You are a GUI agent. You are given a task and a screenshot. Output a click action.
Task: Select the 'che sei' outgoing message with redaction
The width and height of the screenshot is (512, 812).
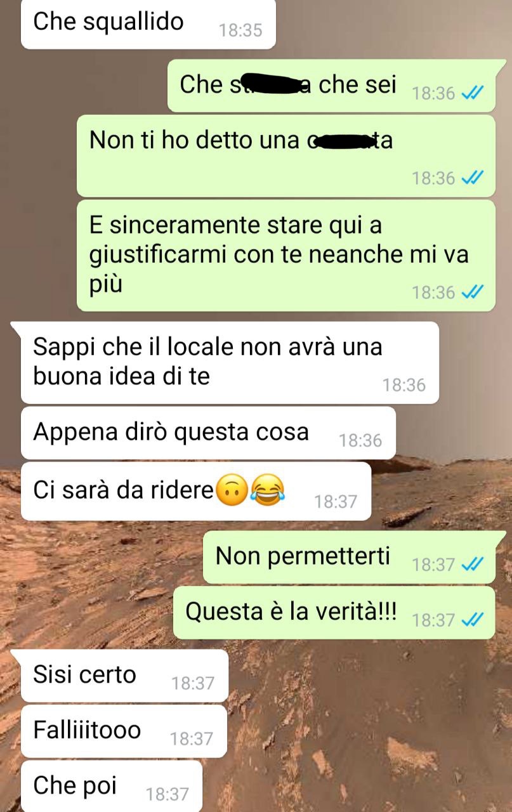coord(331,86)
